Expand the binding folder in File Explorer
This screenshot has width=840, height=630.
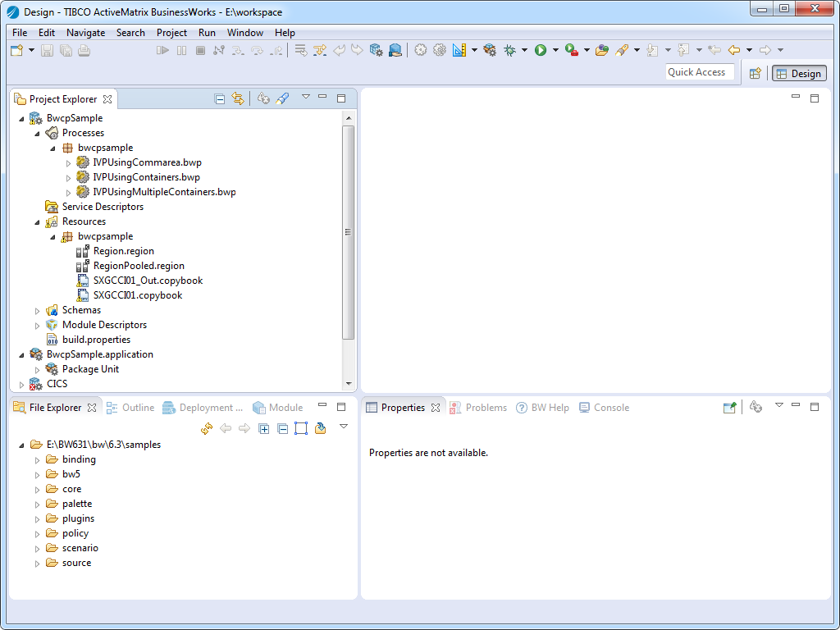pos(37,460)
